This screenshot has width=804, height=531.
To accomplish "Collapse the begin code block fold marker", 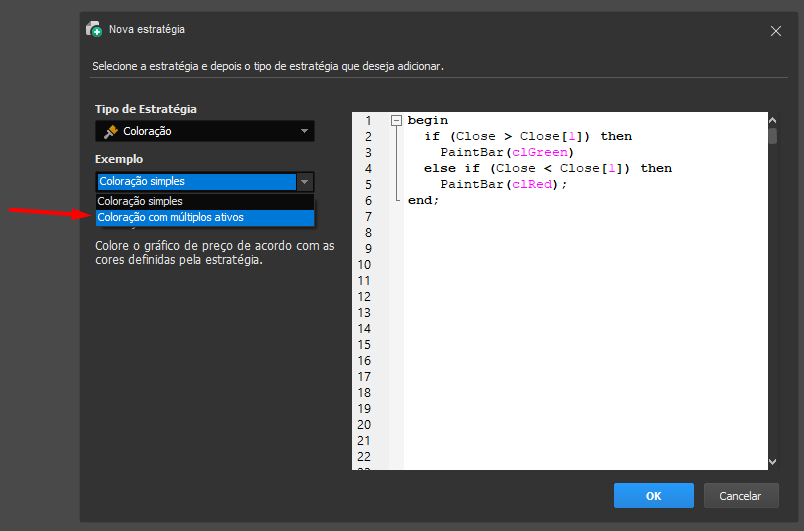I will point(396,120).
